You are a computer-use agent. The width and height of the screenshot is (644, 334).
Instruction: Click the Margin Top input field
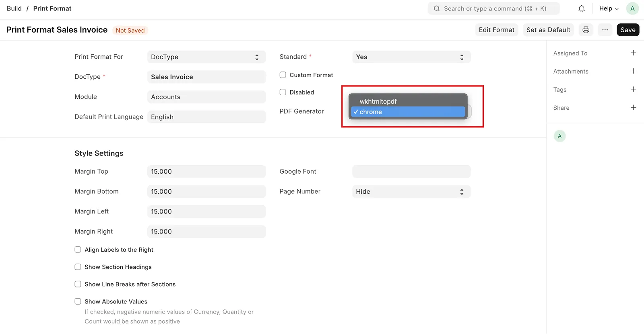pos(206,172)
